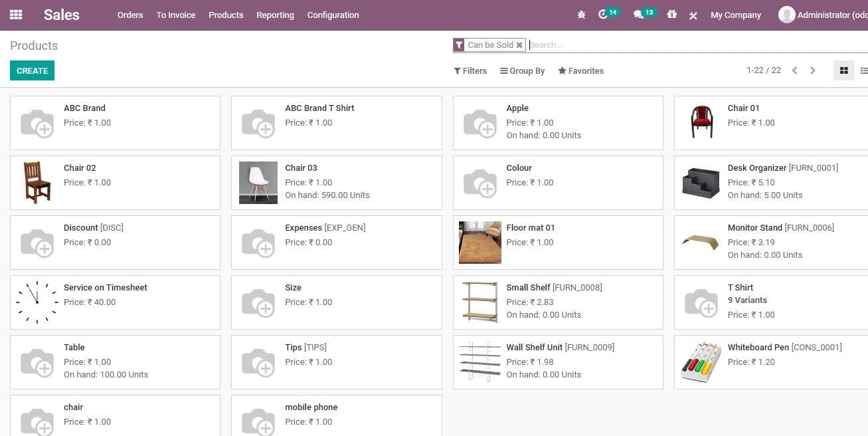Open the apps menu grid icon

coord(15,15)
